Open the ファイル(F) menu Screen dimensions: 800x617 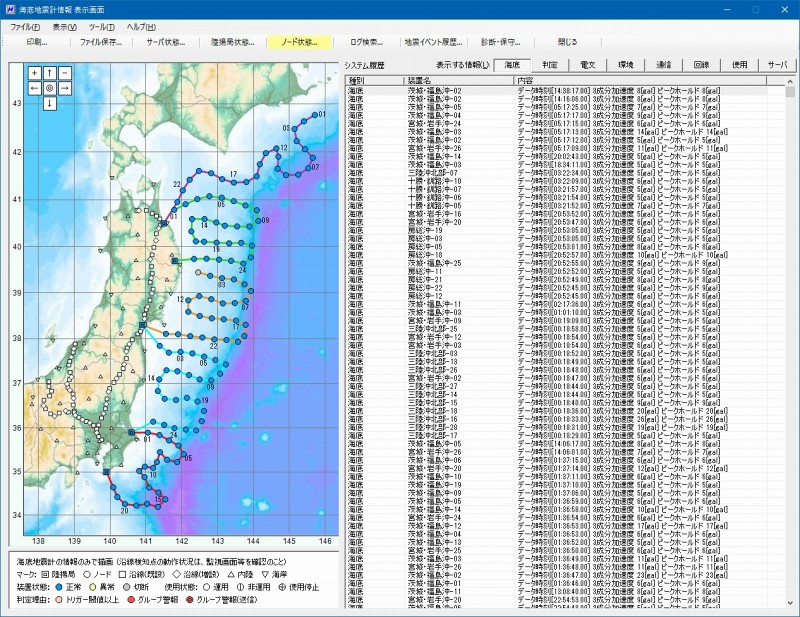pos(25,27)
